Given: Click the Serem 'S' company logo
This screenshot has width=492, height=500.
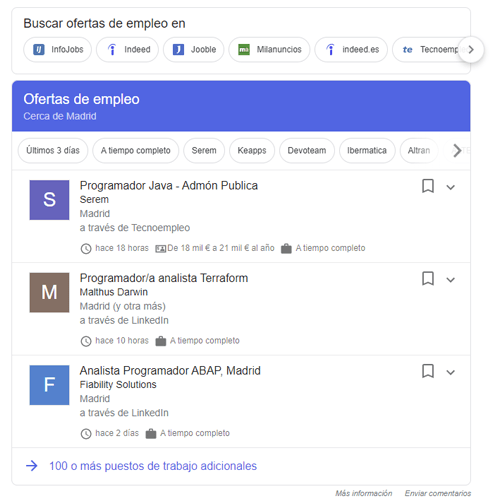Looking at the screenshot, I should [49, 200].
